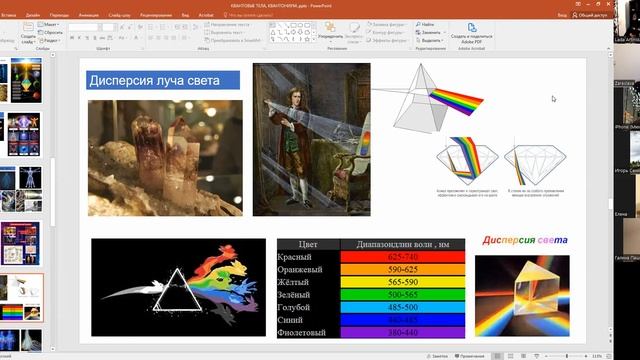Click the Общий доступ share button
This screenshot has width=640, height=360.
click(x=590, y=15)
